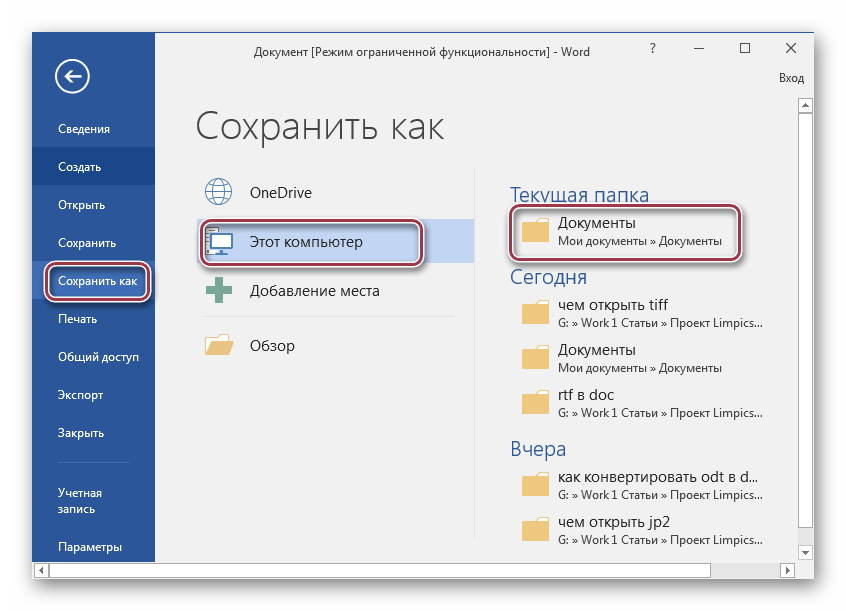Open the Сведения menu item
846x611 pixels.
pyautogui.click(x=84, y=129)
